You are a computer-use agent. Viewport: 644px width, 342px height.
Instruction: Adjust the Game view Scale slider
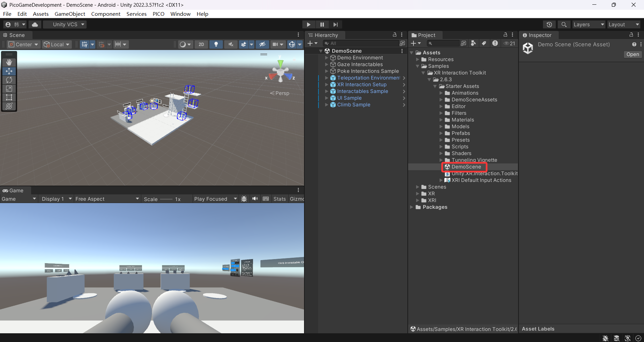(166, 199)
